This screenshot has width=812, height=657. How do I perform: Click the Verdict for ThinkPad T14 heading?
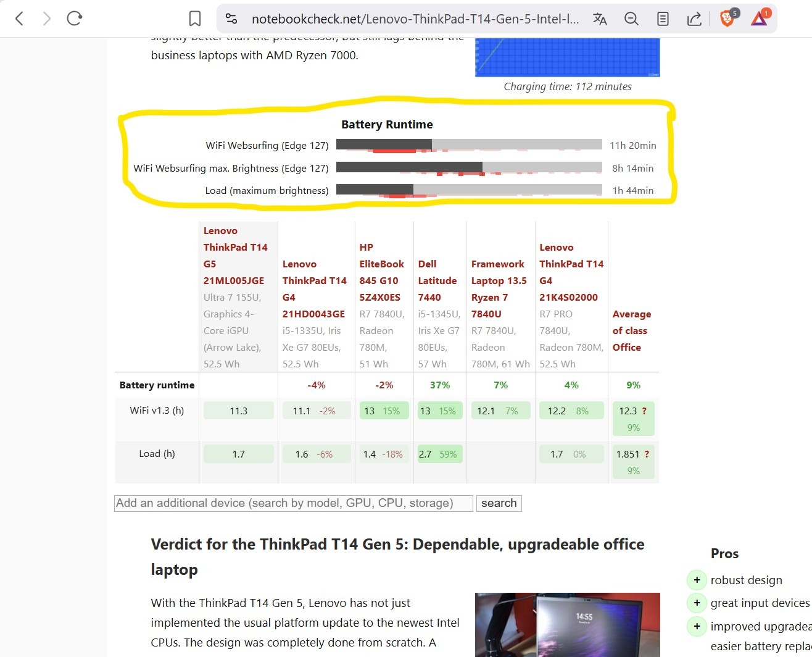point(398,557)
